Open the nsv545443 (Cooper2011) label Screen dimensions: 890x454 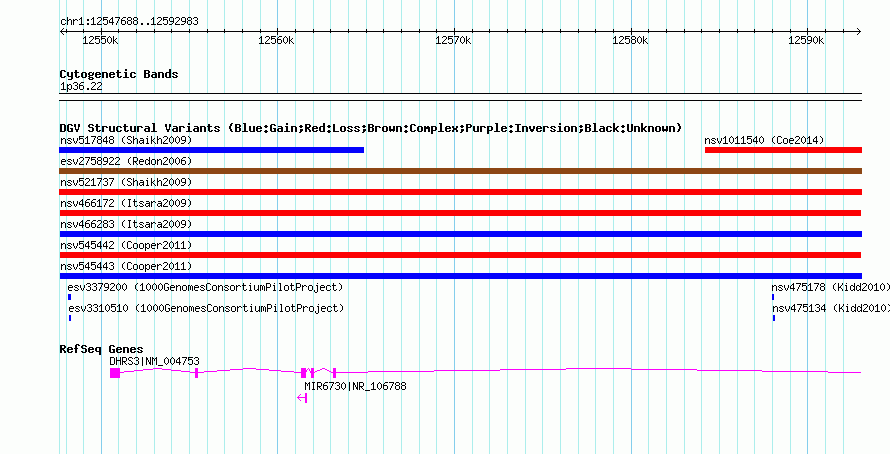pyautogui.click(x=126, y=266)
